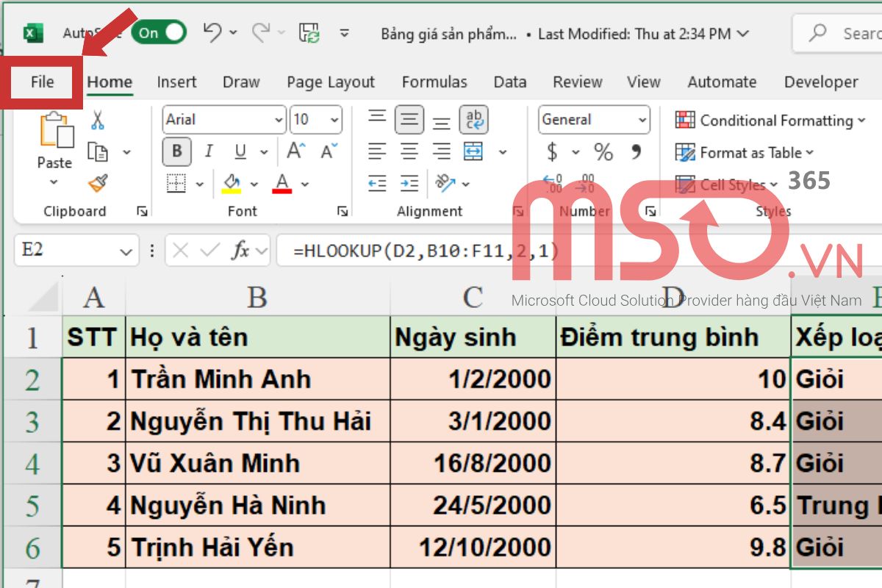Screen dimensions: 882x588
Task: Click the Orientation text-angle icon
Action: point(445,183)
